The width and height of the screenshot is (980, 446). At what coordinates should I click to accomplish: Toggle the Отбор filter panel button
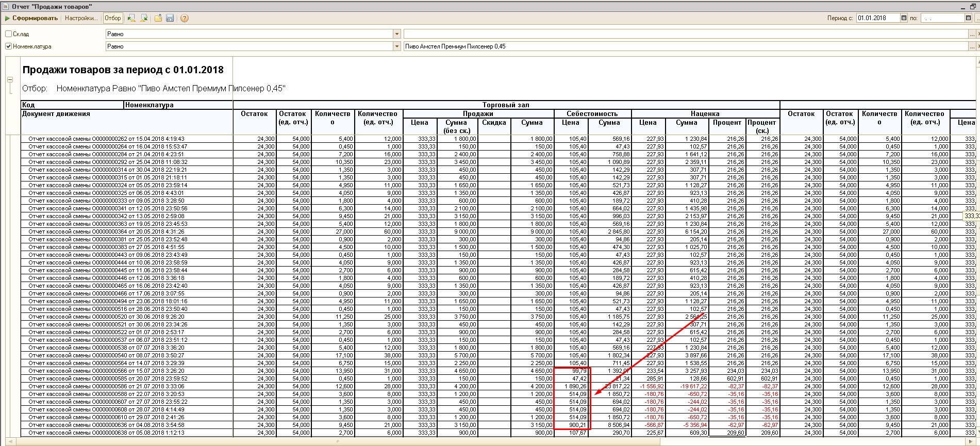(x=112, y=18)
